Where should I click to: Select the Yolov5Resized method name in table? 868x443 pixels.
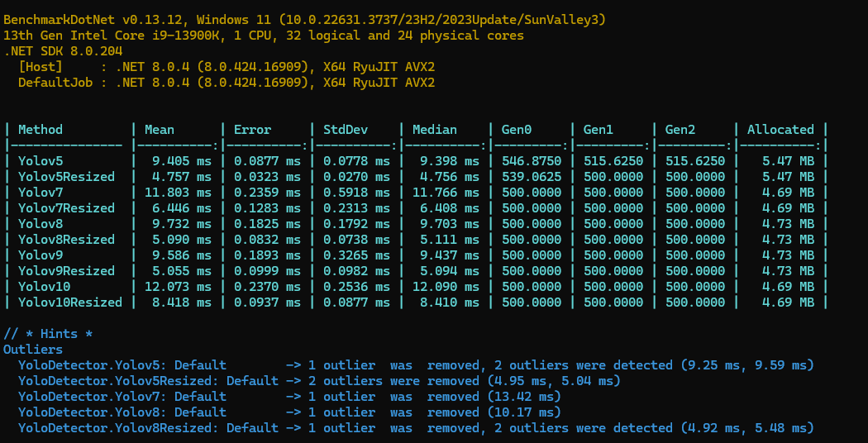tap(66, 177)
